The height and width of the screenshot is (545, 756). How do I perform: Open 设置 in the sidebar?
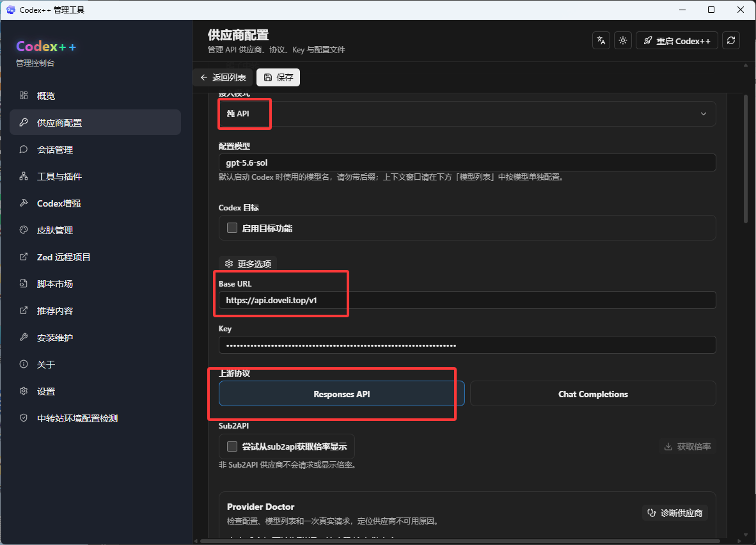(95, 391)
